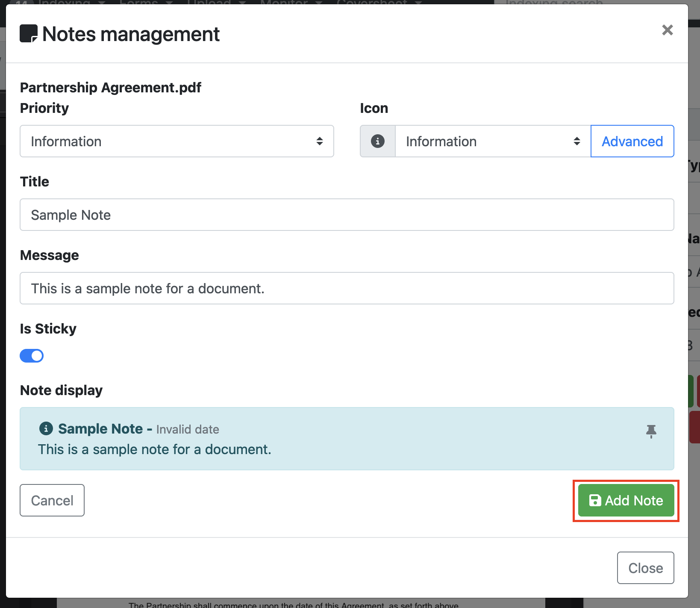700x608 pixels.
Task: Save the note with Add Note
Action: point(626,500)
